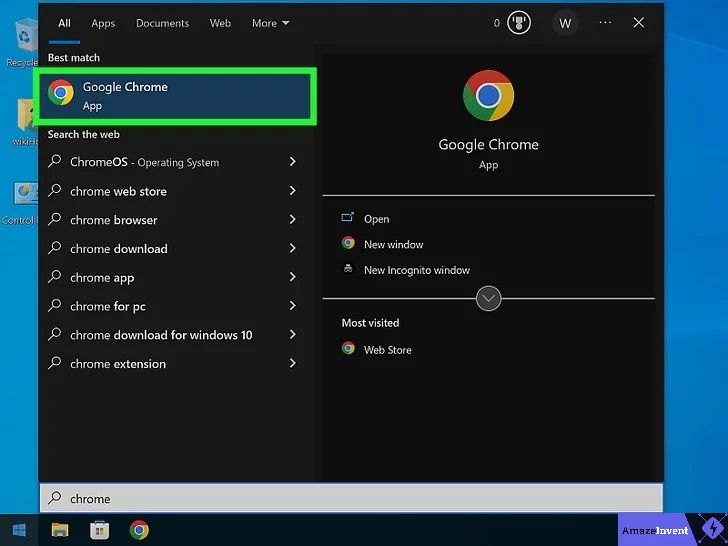Select chrome download suggestion text
Screen dimensions: 728x546
coord(119,249)
